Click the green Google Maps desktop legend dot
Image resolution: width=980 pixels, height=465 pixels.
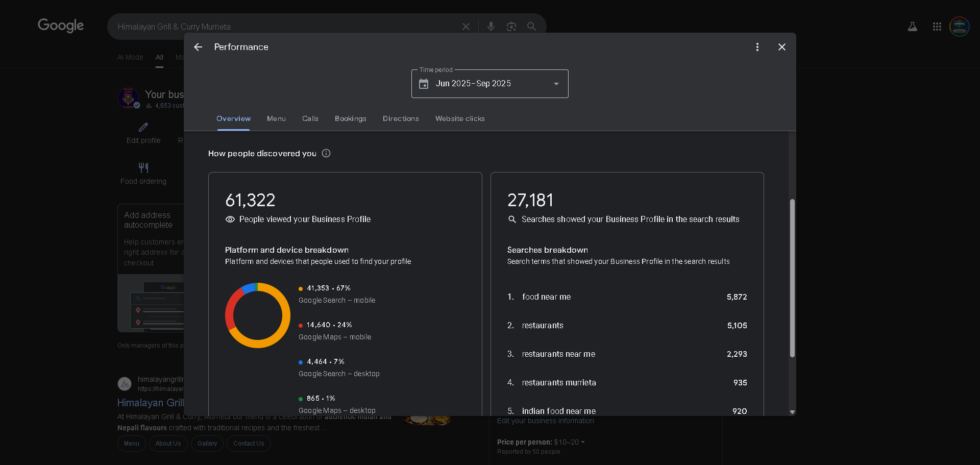coord(301,399)
